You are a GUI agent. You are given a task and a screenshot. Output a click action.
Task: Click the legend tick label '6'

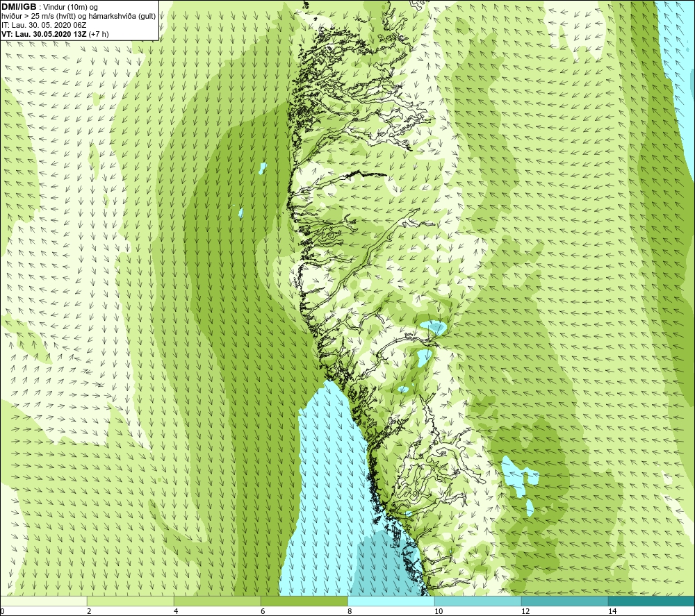(263, 611)
